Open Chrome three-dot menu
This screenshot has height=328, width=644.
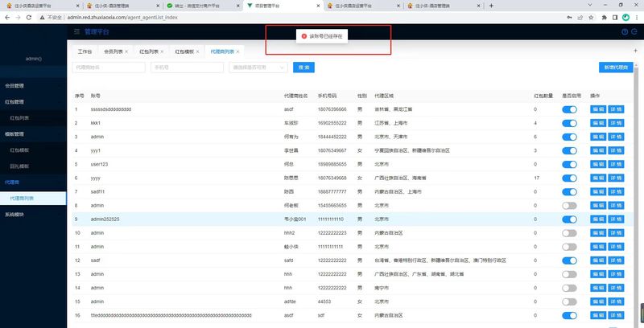(x=637, y=18)
